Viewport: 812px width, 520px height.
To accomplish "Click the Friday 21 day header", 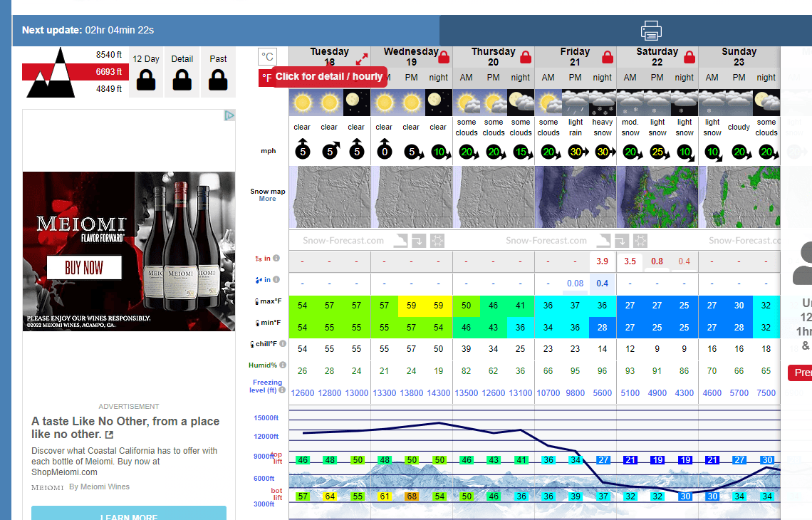I will click(x=575, y=57).
